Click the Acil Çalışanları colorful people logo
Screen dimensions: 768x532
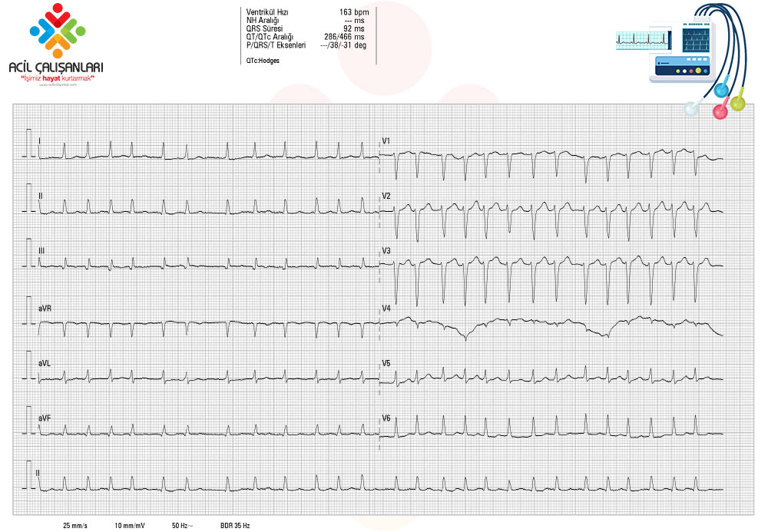pos(57,31)
